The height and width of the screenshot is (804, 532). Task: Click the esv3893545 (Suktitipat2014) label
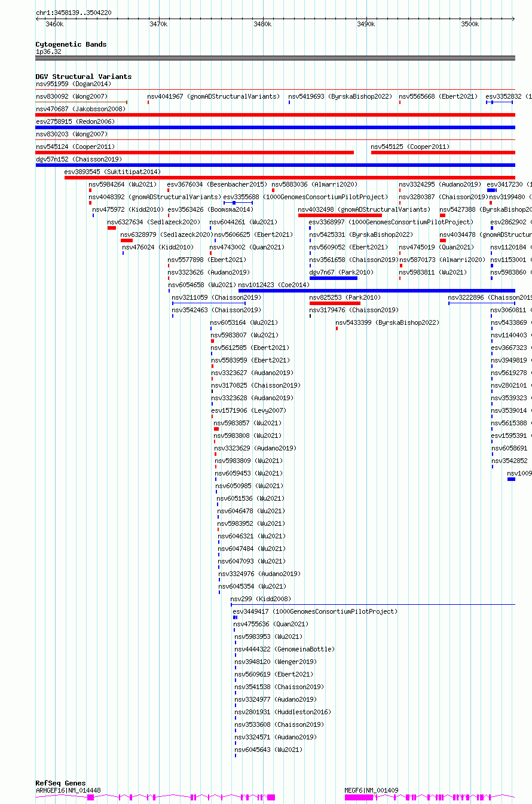pyautogui.click(x=112, y=172)
